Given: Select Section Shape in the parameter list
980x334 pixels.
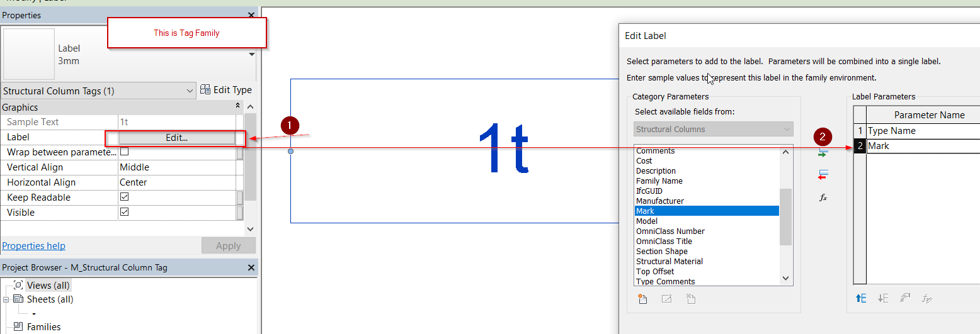Looking at the screenshot, I should [662, 252].
